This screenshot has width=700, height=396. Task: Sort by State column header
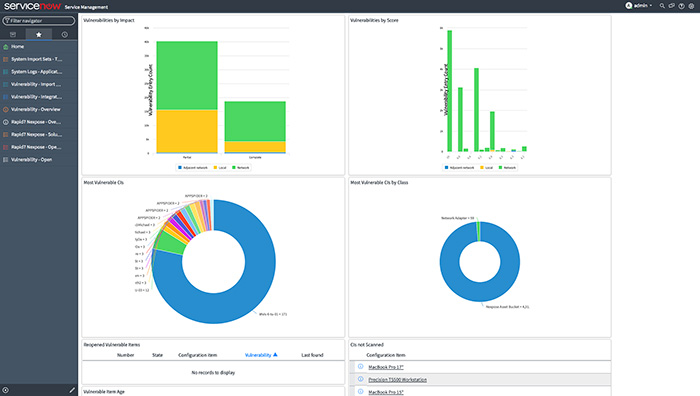[157, 355]
